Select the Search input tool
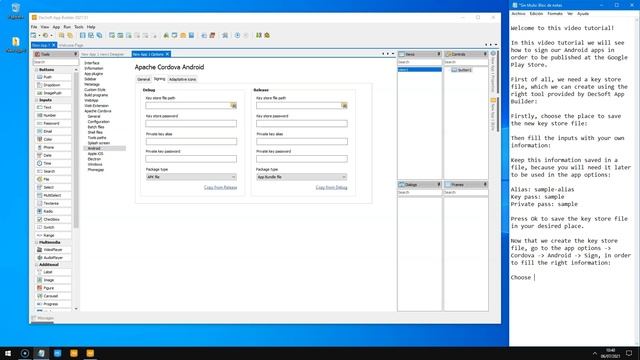This screenshot has width=640, height=360. tap(53, 171)
